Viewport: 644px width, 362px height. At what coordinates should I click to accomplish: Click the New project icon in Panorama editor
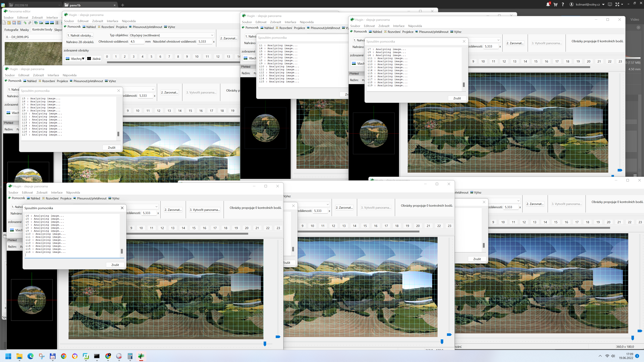tap(4, 23)
